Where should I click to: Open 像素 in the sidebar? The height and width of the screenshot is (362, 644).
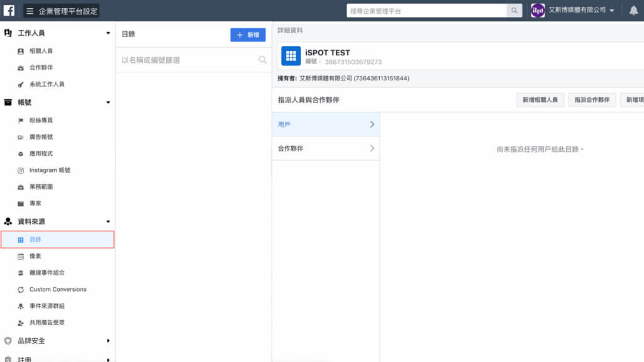tap(35, 256)
